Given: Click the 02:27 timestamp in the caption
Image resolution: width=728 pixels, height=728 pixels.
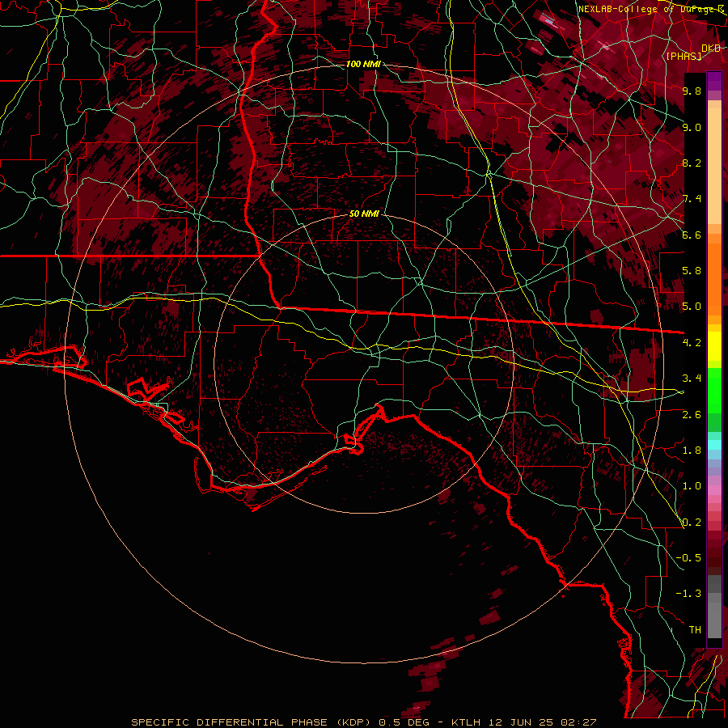Looking at the screenshot, I should click(578, 722).
